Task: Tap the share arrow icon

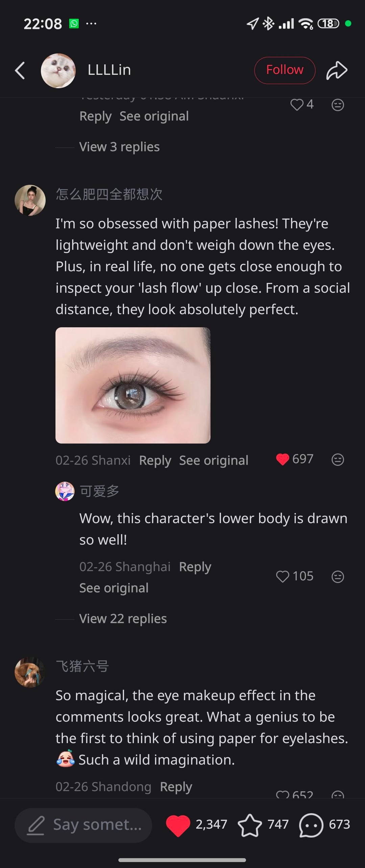Action: 337,70
